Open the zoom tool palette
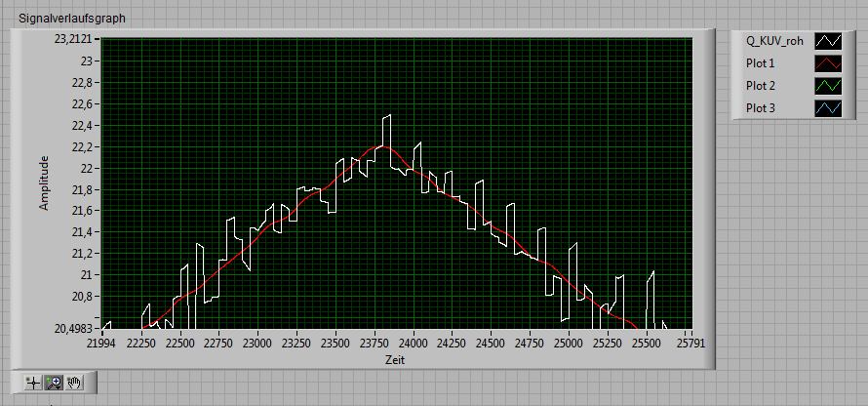Screen dimensions: 868x406 (x=55, y=383)
